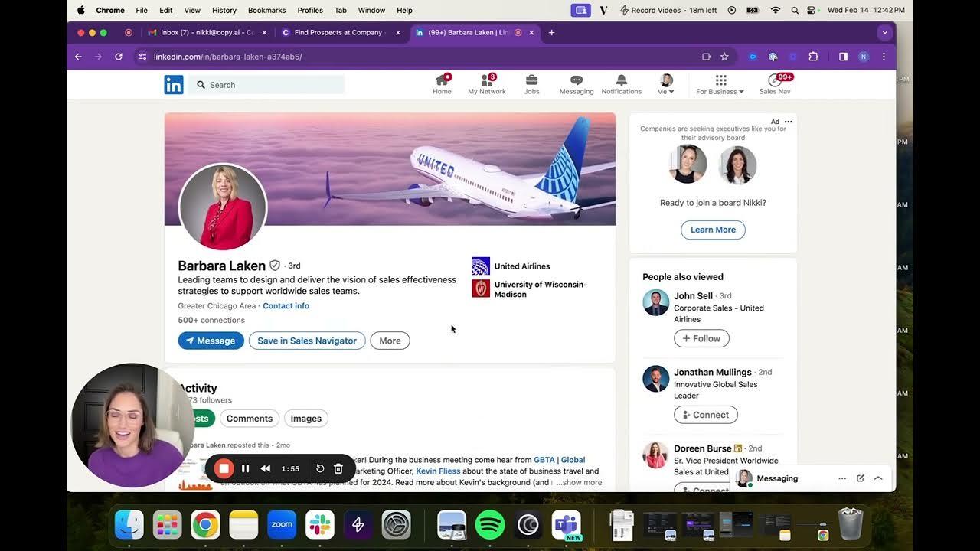
Task: Open Spotlight search in menu bar
Action: 794,10
